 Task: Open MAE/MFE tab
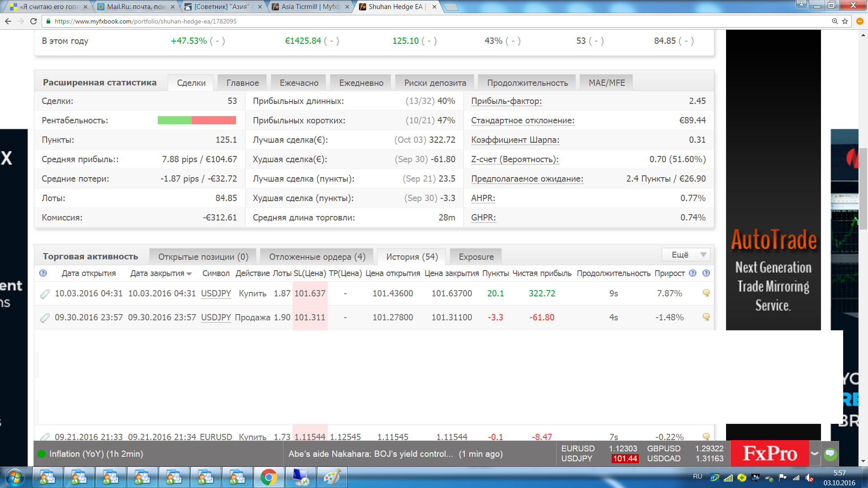click(607, 83)
